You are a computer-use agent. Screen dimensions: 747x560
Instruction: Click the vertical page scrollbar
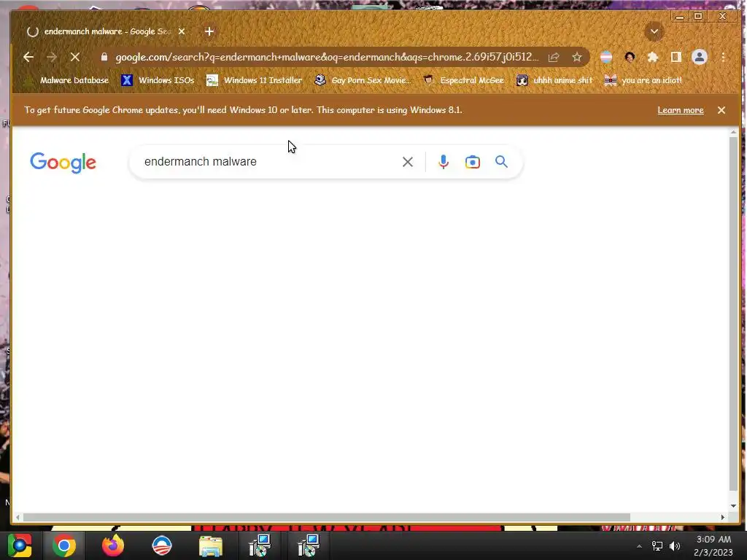tap(733, 314)
